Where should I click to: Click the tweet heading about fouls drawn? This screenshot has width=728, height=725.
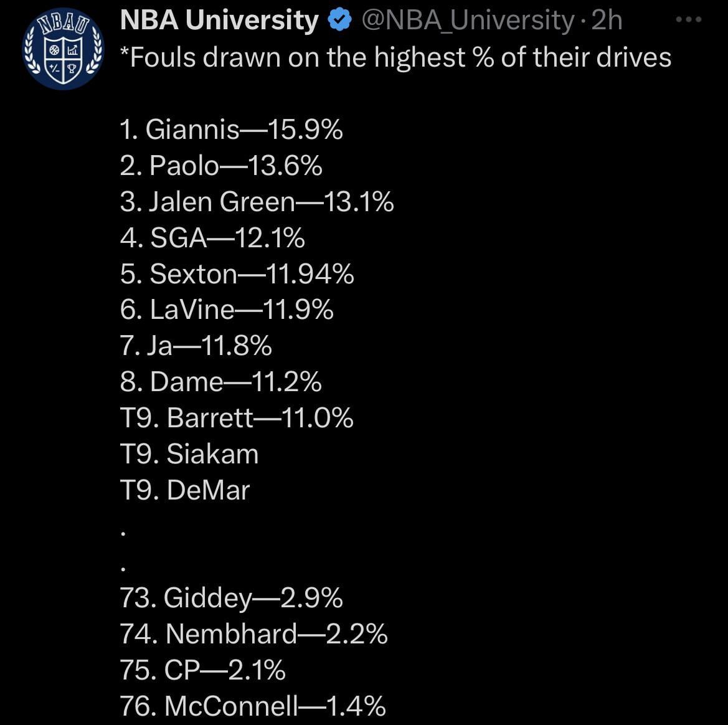click(x=395, y=57)
